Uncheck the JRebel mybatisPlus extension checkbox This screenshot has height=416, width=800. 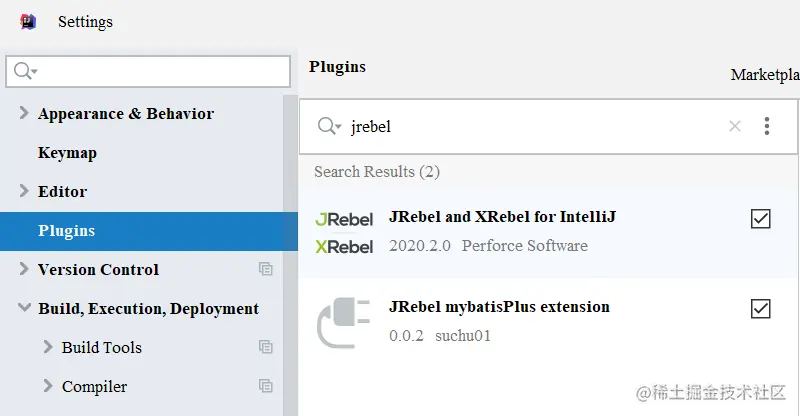coord(760,309)
